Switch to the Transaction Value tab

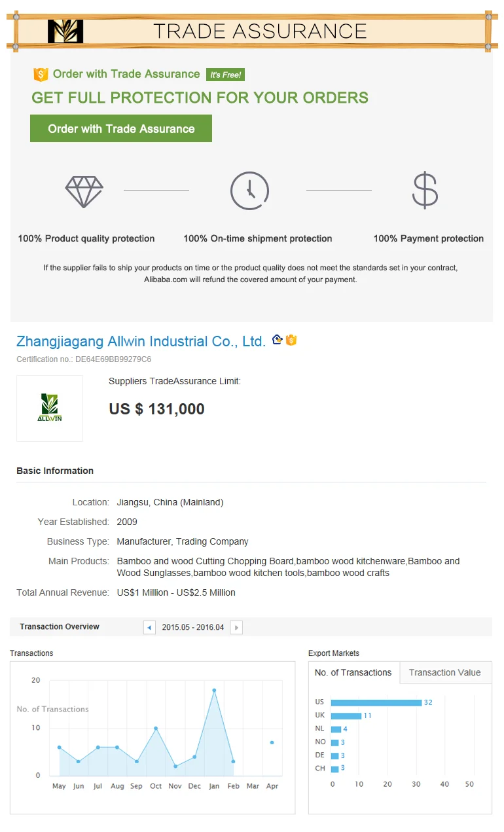(444, 673)
